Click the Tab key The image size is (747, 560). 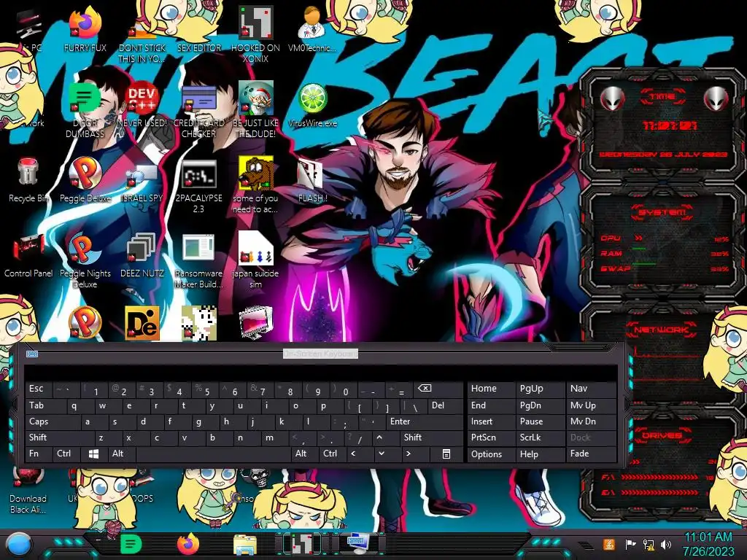coord(45,405)
